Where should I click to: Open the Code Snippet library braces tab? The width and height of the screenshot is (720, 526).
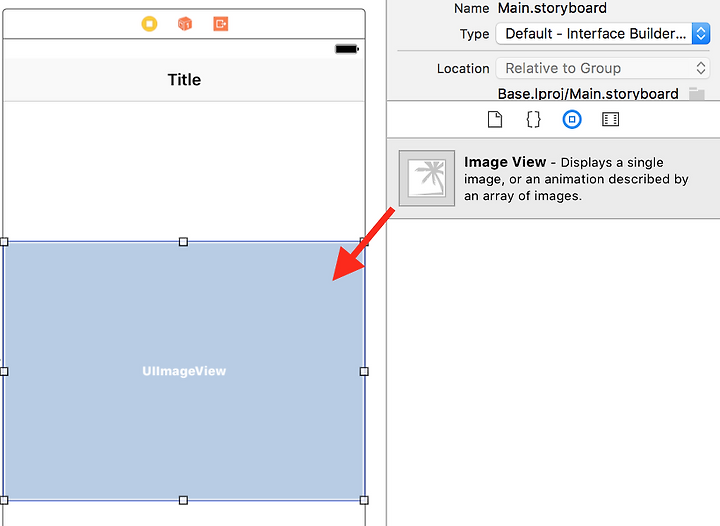pyautogui.click(x=533, y=119)
